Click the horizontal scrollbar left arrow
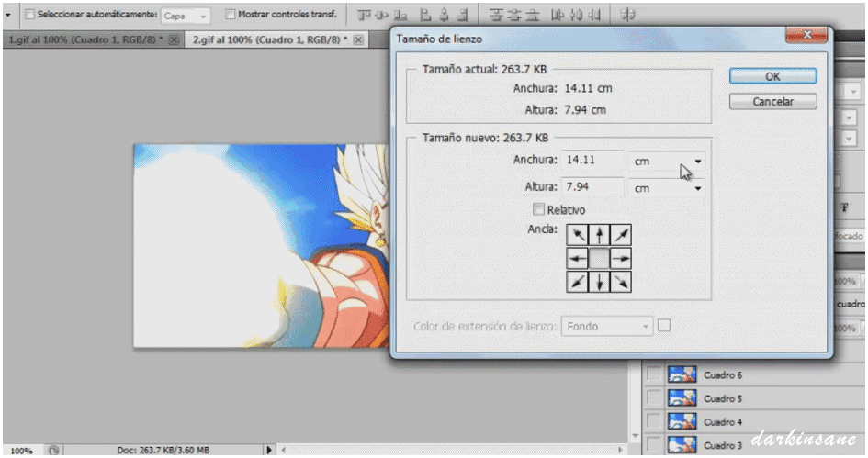 pyautogui.click(x=285, y=451)
